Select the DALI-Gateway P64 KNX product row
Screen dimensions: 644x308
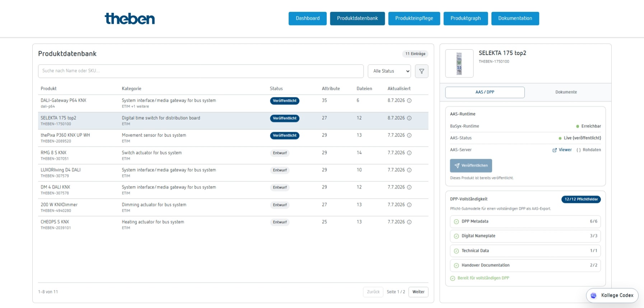233,103
